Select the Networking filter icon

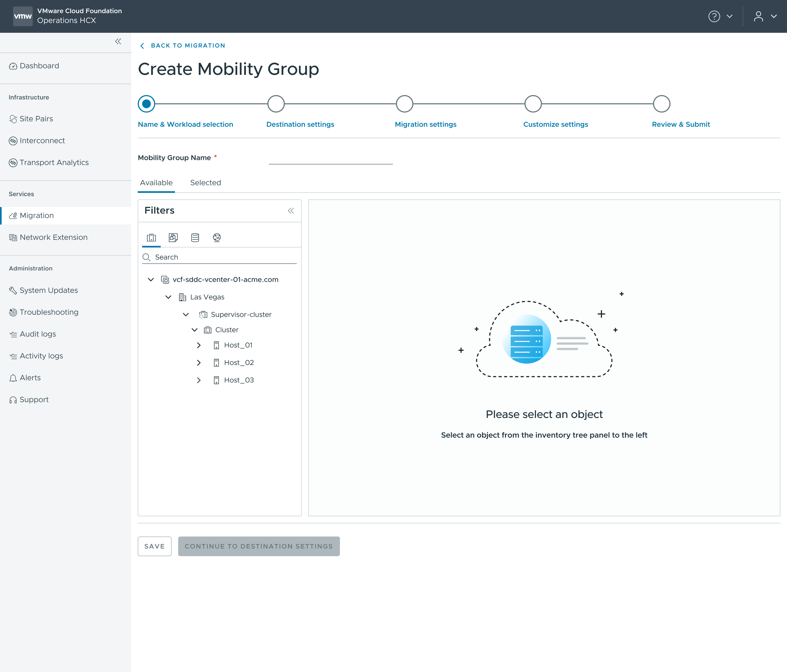[x=217, y=238]
